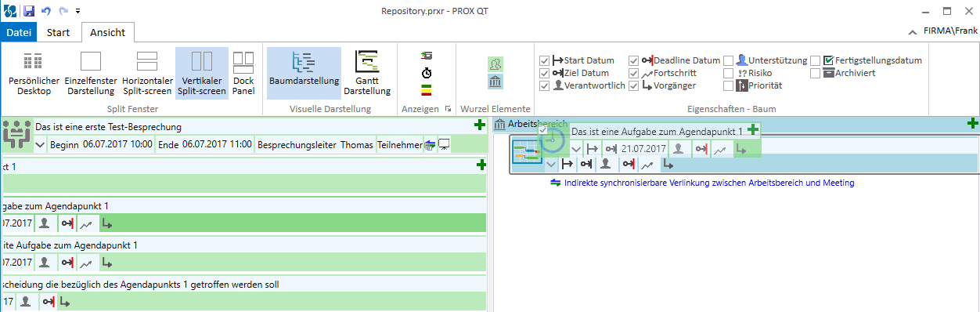The image size is (980, 312).
Task: Add element with green plus in Arbeitsbereich header
Action: [973, 123]
